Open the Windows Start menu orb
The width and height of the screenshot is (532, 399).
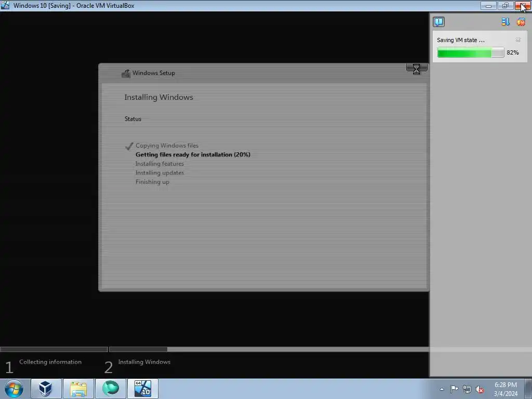(x=14, y=389)
